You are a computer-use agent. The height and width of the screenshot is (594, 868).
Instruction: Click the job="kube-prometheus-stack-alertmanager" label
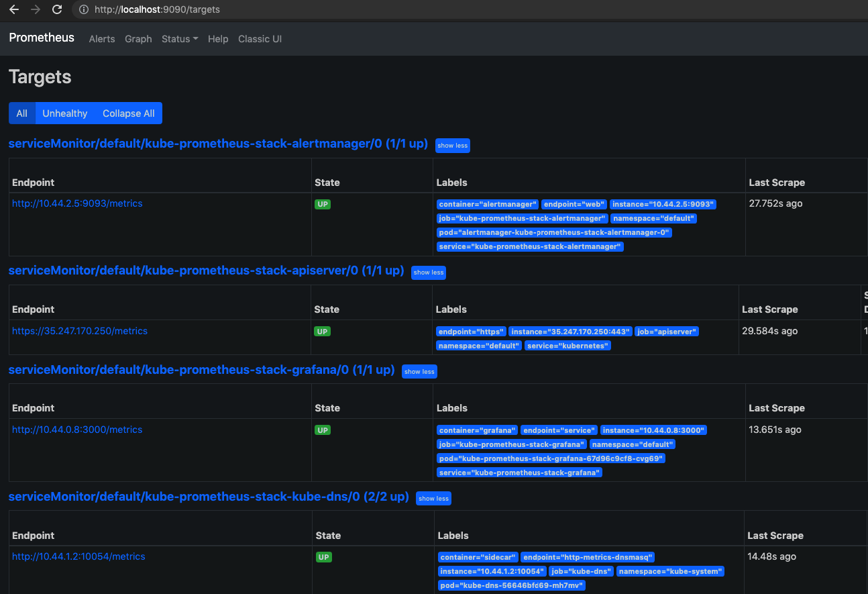522,218
